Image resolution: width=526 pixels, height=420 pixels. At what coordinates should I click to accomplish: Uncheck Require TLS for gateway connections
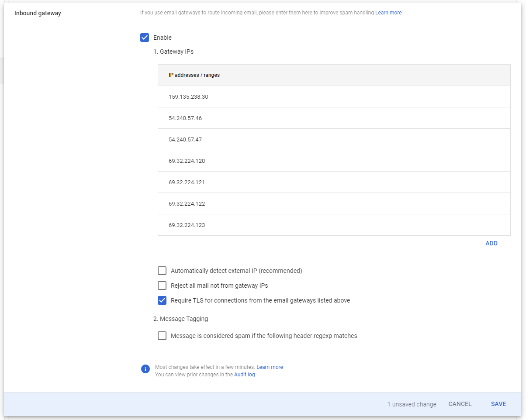(x=162, y=300)
